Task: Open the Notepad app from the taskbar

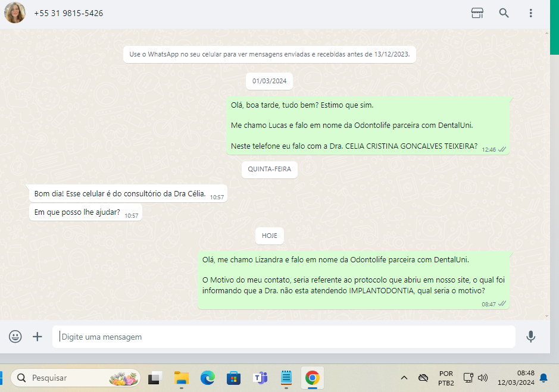Action: click(x=286, y=378)
